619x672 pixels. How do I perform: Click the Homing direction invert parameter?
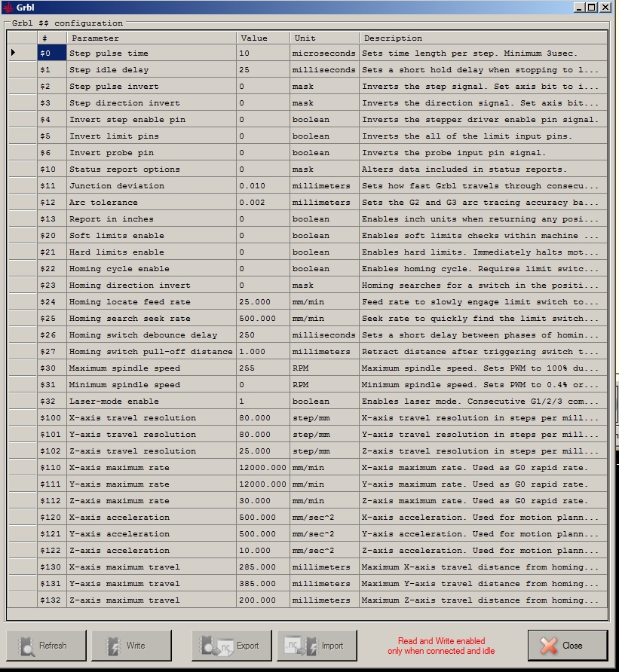point(152,285)
